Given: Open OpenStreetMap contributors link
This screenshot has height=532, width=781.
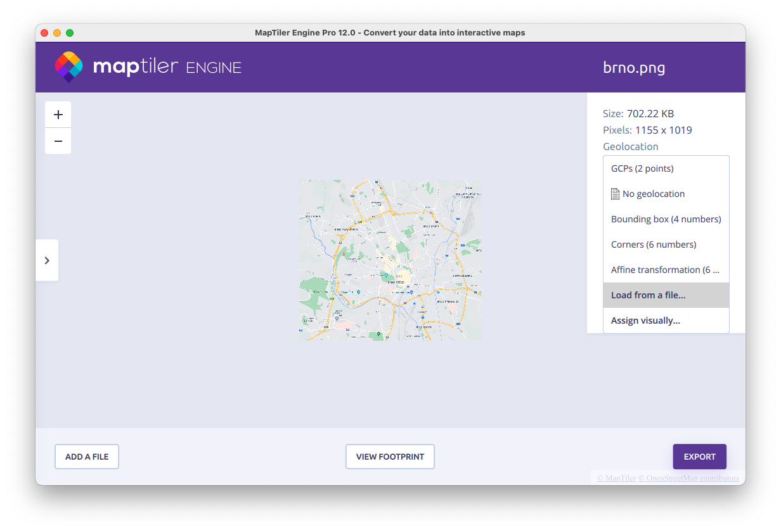Looking at the screenshot, I should [688, 478].
